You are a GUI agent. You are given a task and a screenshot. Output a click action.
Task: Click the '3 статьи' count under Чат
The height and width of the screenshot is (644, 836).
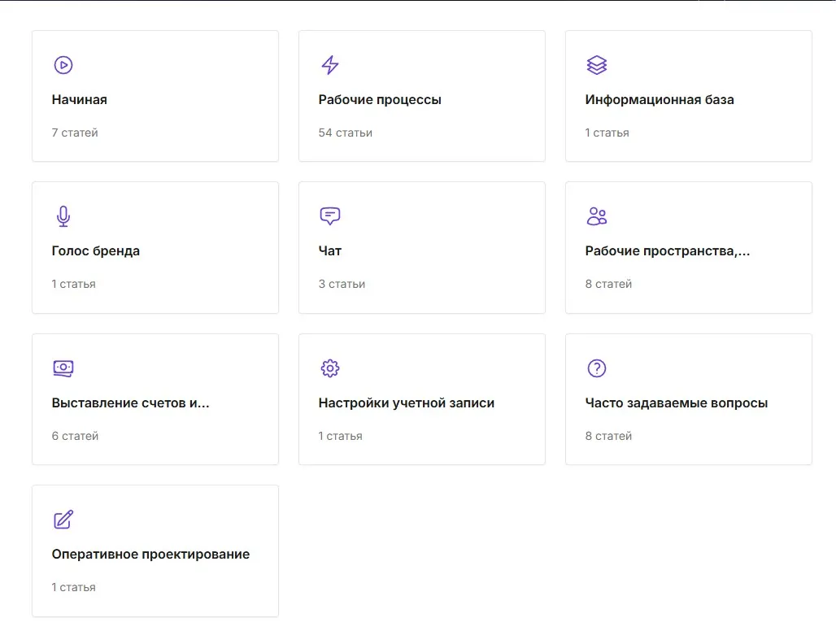point(342,284)
